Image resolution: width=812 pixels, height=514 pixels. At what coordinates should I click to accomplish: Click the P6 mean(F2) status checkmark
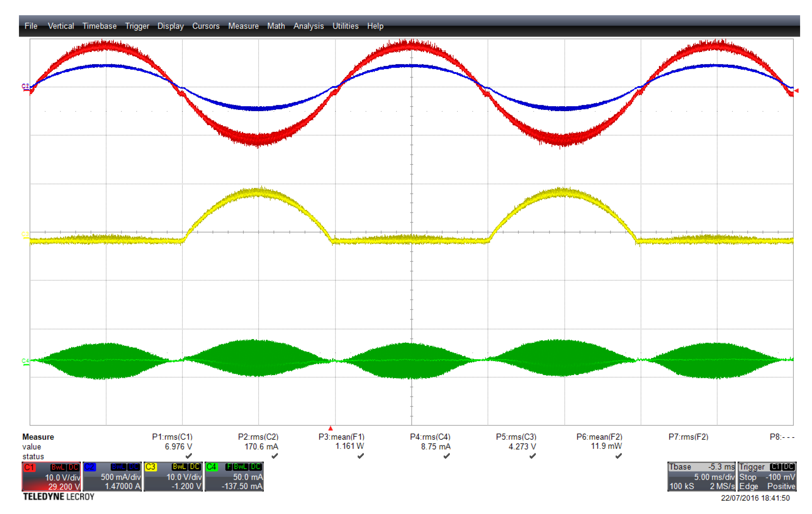click(618, 456)
